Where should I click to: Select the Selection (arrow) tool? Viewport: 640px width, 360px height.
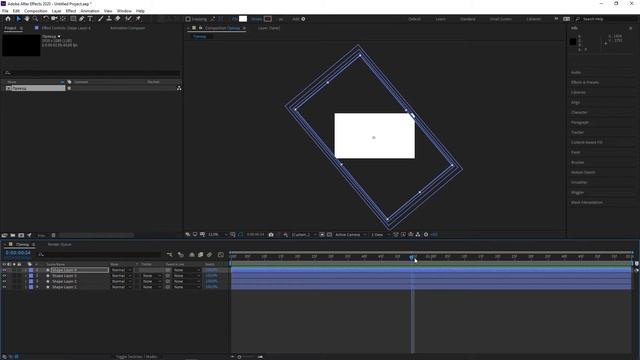(x=18, y=19)
